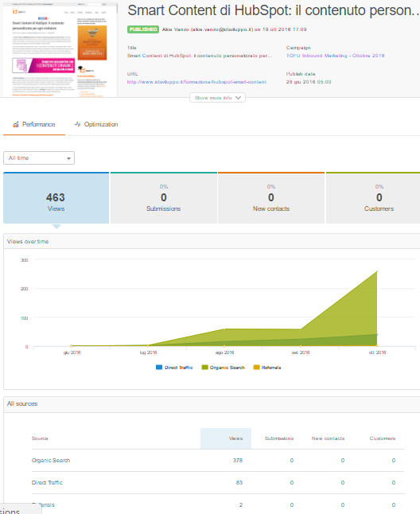
Task: Click the 83 views value
Action: point(239,482)
